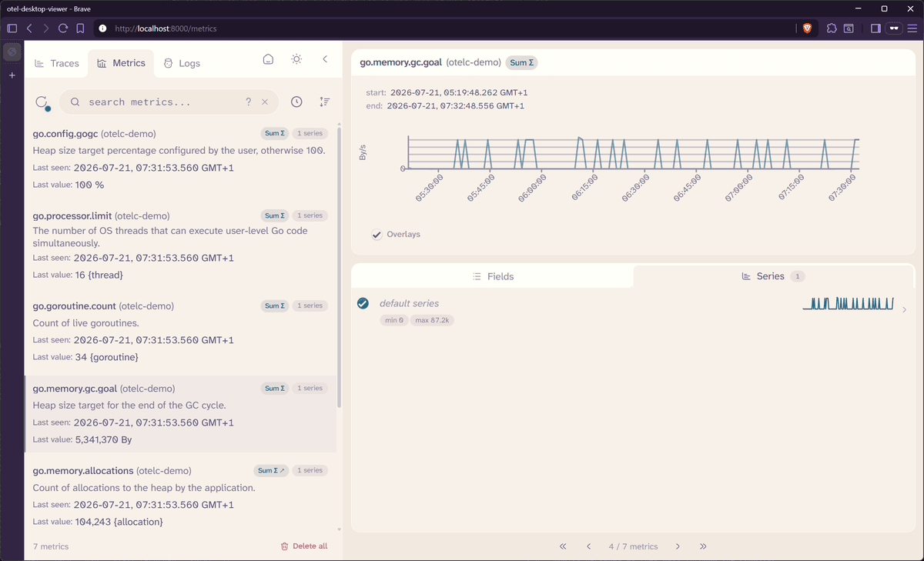Collapse the sidebar with the left chevron
The height and width of the screenshot is (561, 924).
pos(325,59)
